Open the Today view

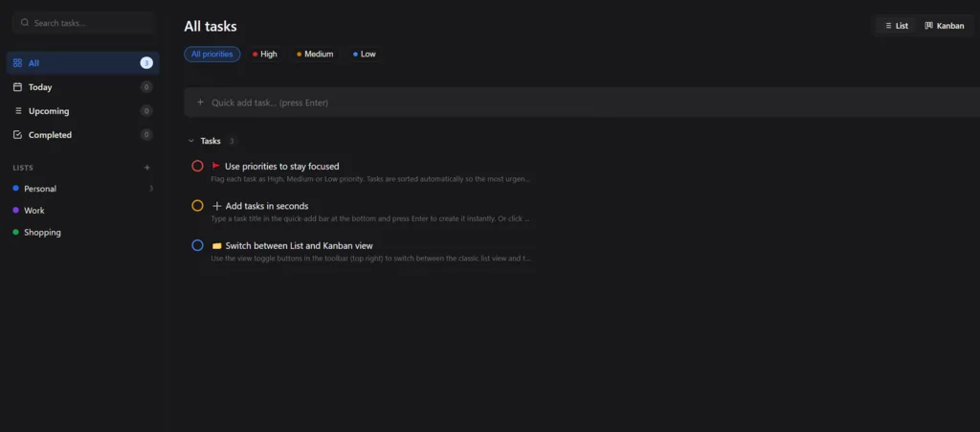[x=82, y=87]
